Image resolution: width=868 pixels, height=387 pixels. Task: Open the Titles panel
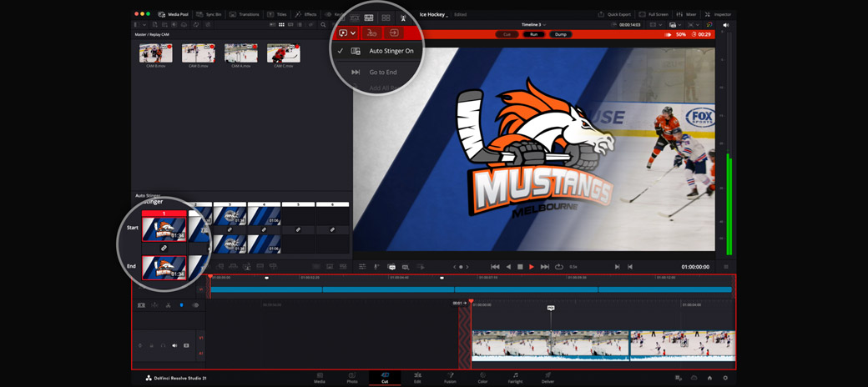click(x=277, y=14)
